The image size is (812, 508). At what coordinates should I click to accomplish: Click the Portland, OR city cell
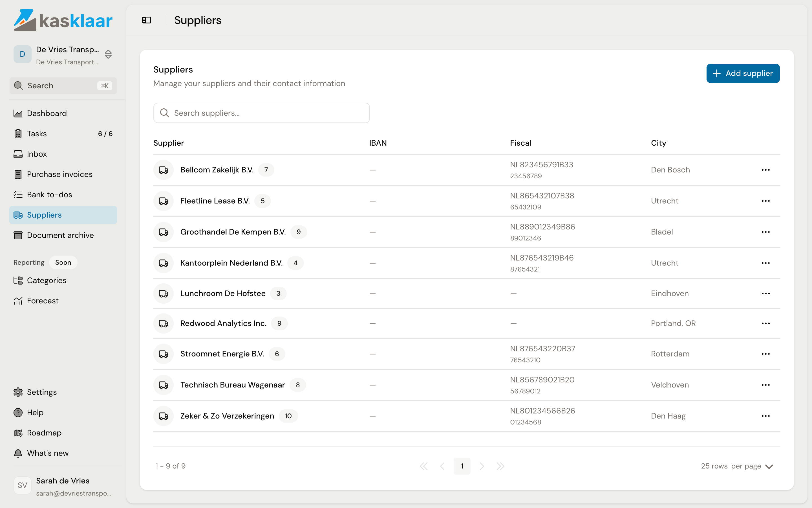coord(673,323)
